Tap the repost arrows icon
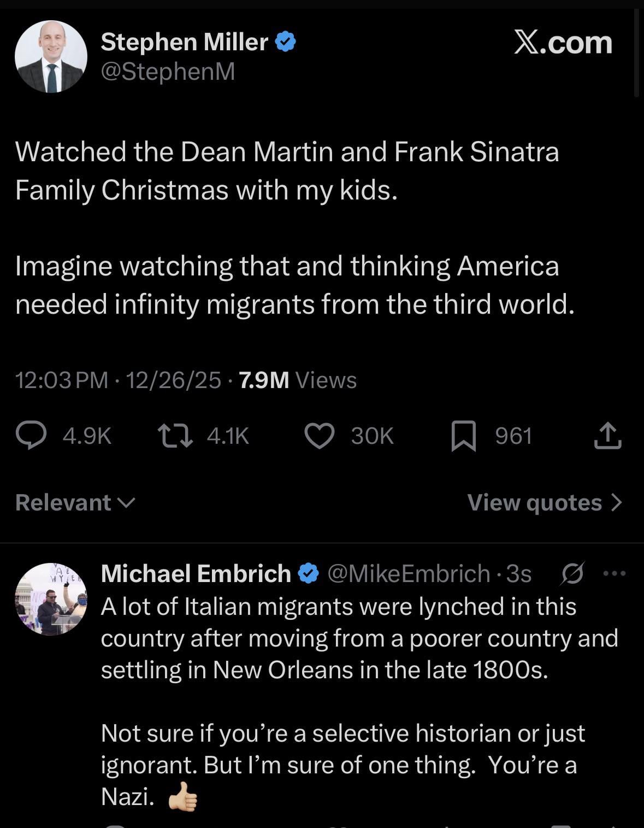The height and width of the screenshot is (828, 644). click(175, 436)
